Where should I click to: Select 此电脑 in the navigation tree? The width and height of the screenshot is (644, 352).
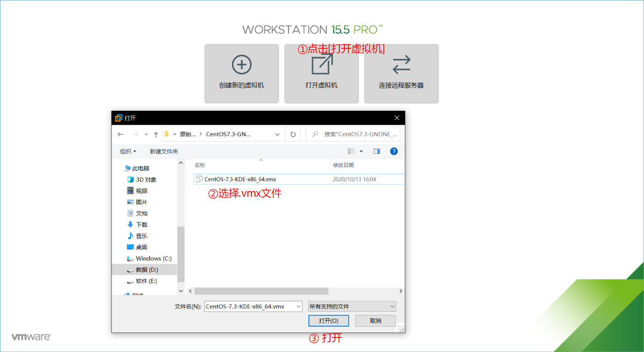tap(137, 168)
